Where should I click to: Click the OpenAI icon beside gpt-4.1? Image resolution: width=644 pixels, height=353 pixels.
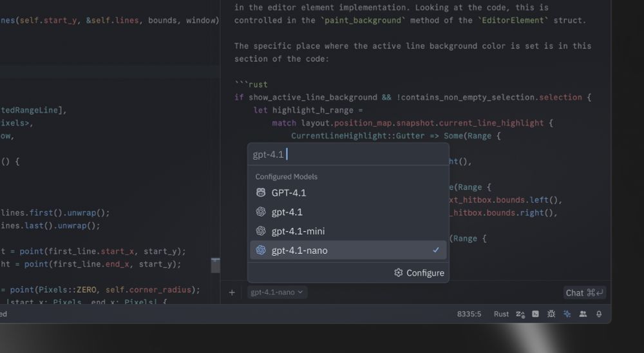261,212
